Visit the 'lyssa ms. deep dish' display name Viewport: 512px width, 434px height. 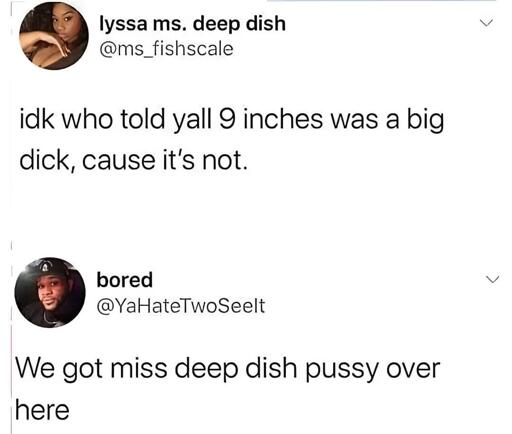(x=193, y=24)
